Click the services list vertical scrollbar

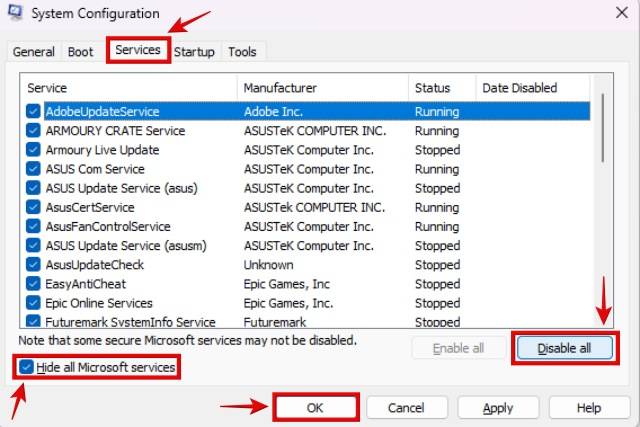pos(602,200)
